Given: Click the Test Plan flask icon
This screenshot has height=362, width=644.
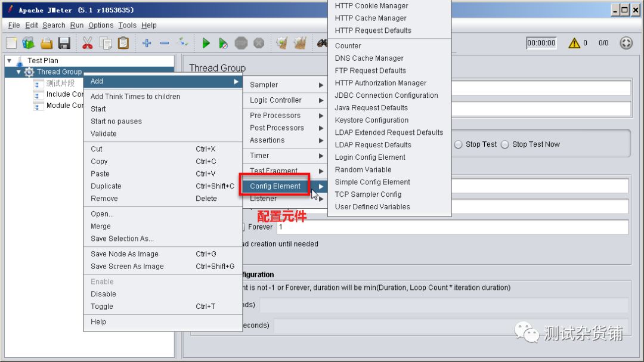Looking at the screenshot, I should [20, 61].
